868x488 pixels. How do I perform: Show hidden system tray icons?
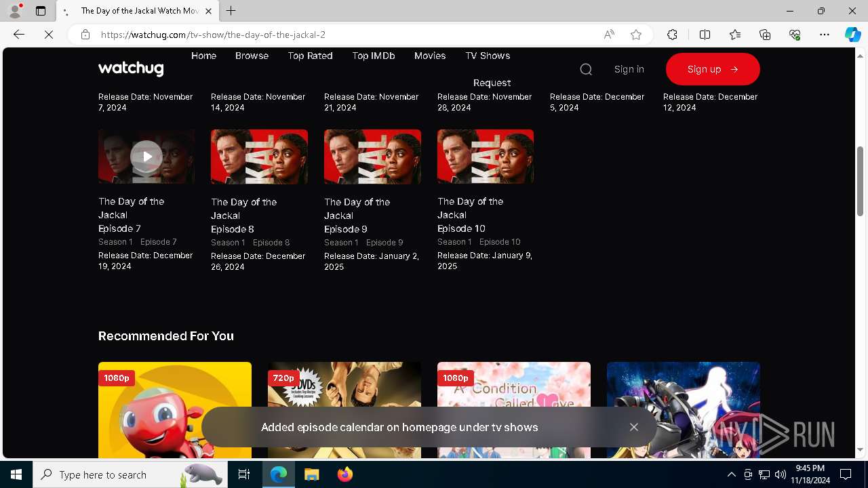tap(731, 474)
